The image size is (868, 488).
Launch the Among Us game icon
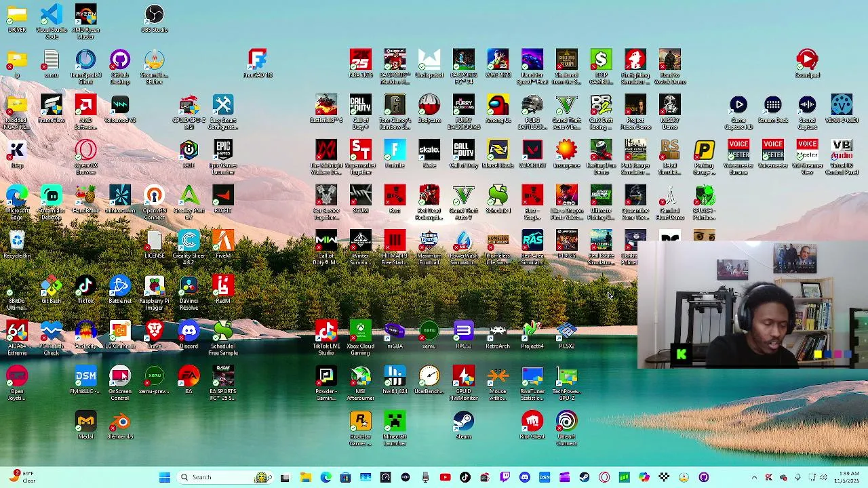pyautogui.click(x=498, y=108)
